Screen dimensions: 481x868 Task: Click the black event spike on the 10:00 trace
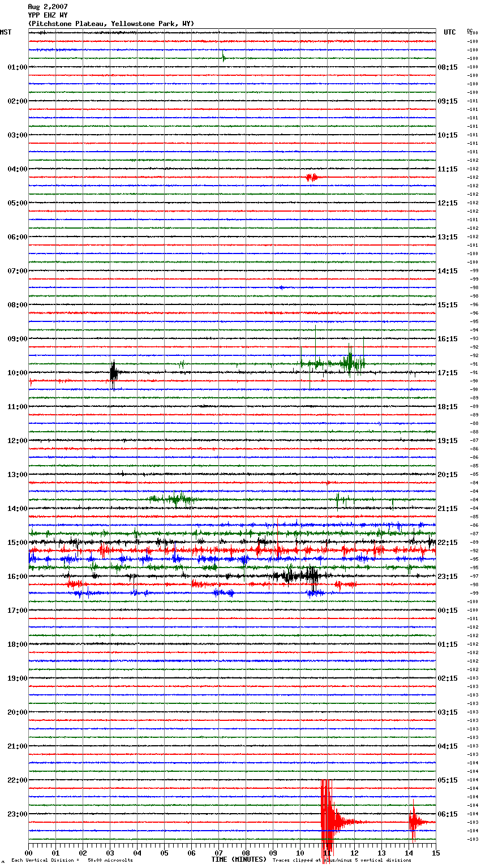click(x=113, y=373)
